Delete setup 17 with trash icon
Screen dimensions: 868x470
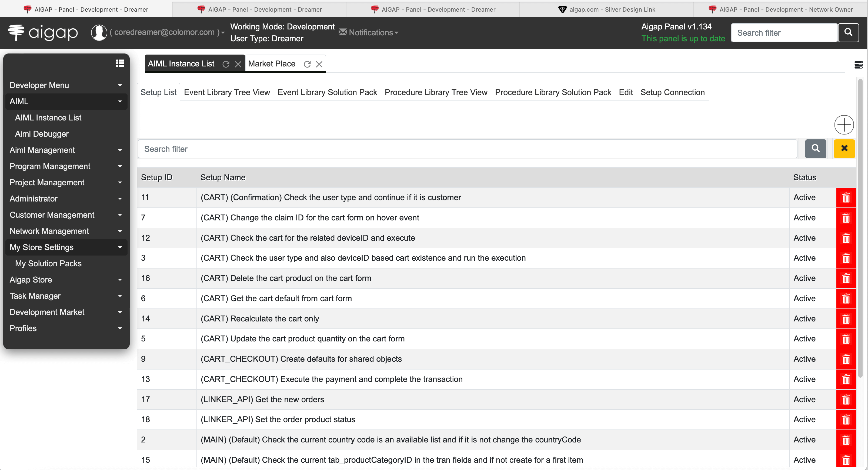pyautogui.click(x=846, y=399)
